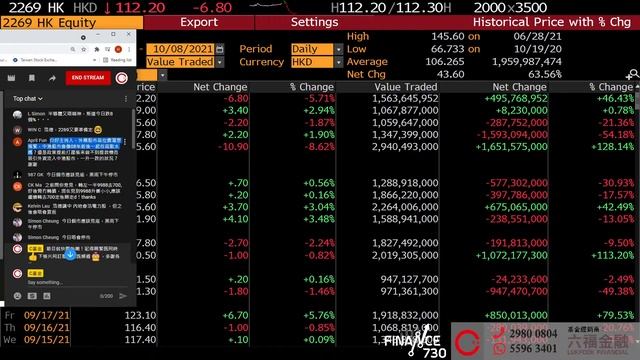Click the share arrow icon in stream toolbar
The width and height of the screenshot is (640, 360).
pyautogui.click(x=52, y=78)
